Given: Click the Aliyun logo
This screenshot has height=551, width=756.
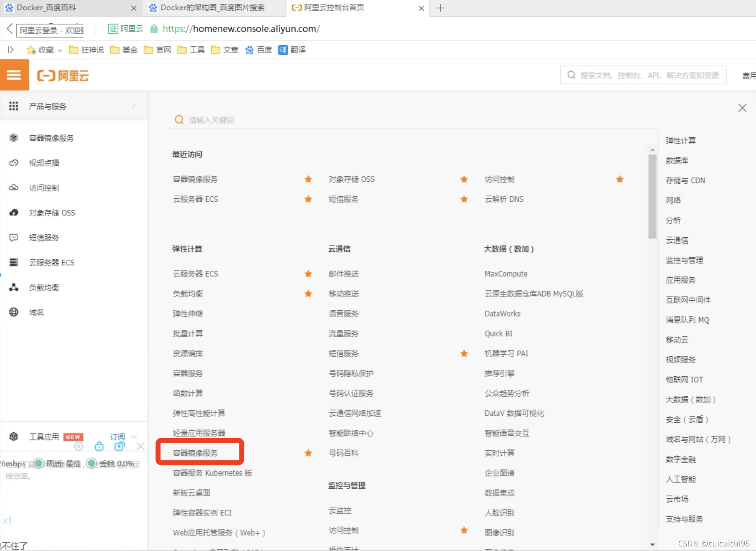Looking at the screenshot, I should click(x=63, y=76).
